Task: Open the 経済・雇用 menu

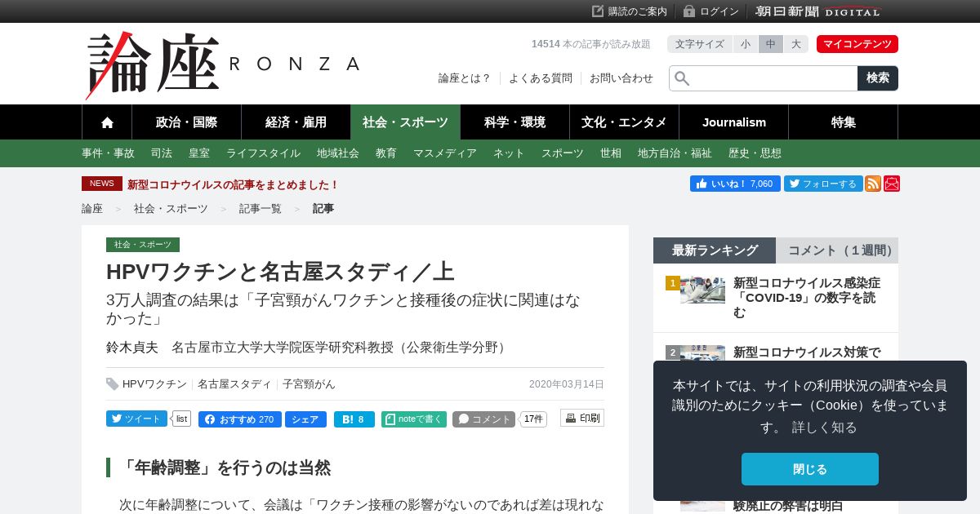Action: pos(296,122)
